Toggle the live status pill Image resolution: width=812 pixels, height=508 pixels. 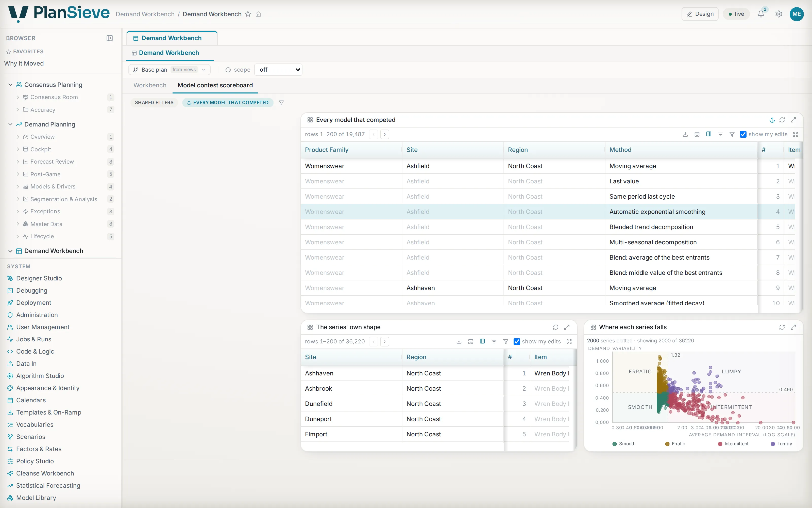click(x=736, y=14)
